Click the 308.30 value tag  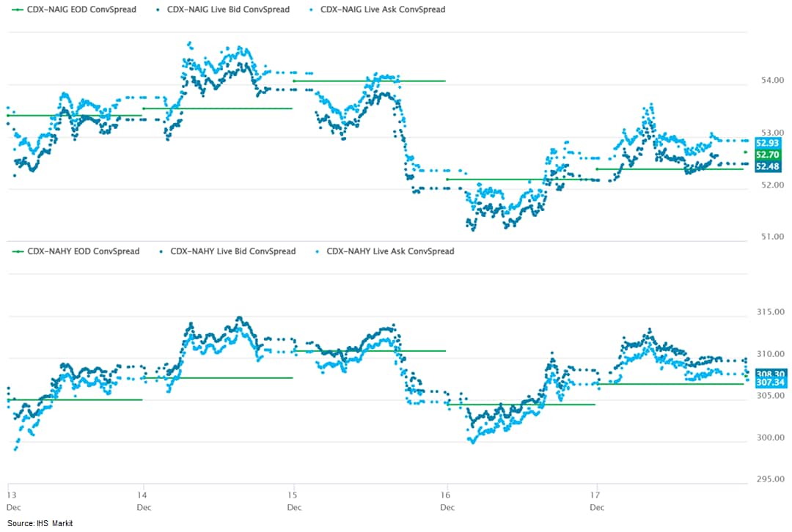[771, 373]
